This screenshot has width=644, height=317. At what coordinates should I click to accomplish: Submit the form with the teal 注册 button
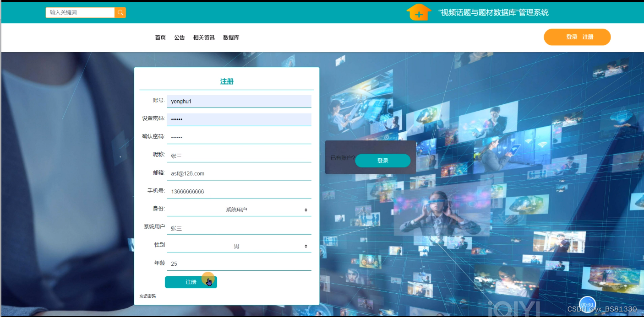[x=191, y=282]
